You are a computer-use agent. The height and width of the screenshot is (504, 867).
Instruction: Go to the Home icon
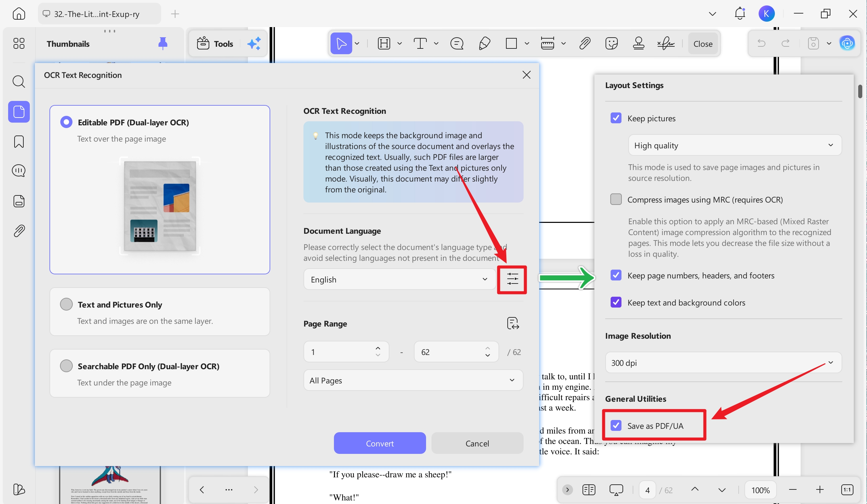tap(19, 14)
